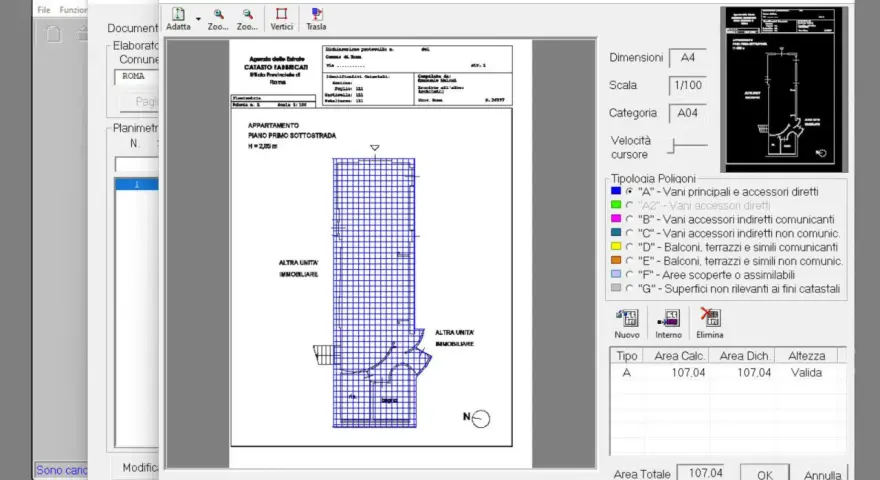Select planimetria row 1 in background list
The height and width of the screenshot is (480, 880).
pyautogui.click(x=136, y=184)
